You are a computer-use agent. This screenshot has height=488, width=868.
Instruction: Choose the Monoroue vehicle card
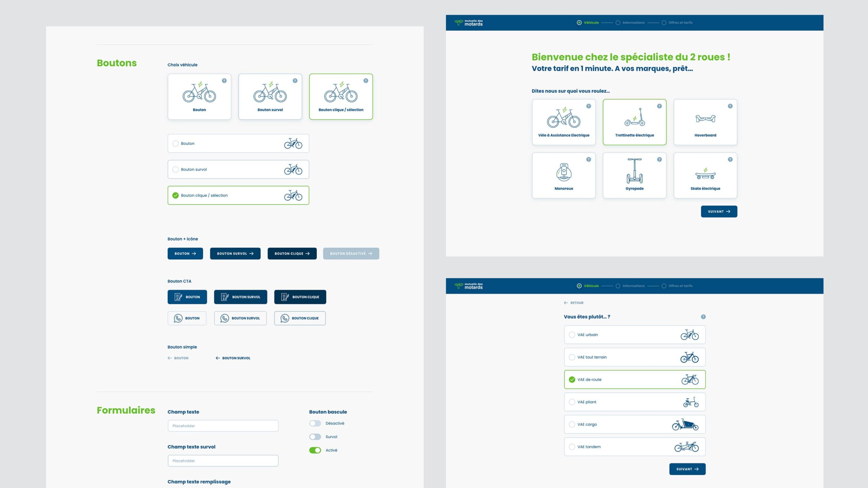(x=563, y=175)
